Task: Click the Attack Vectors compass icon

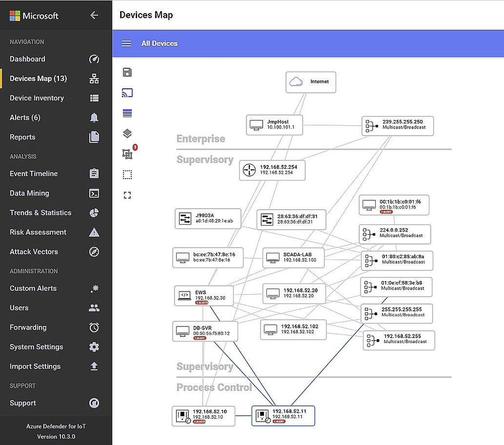Action: [x=94, y=252]
